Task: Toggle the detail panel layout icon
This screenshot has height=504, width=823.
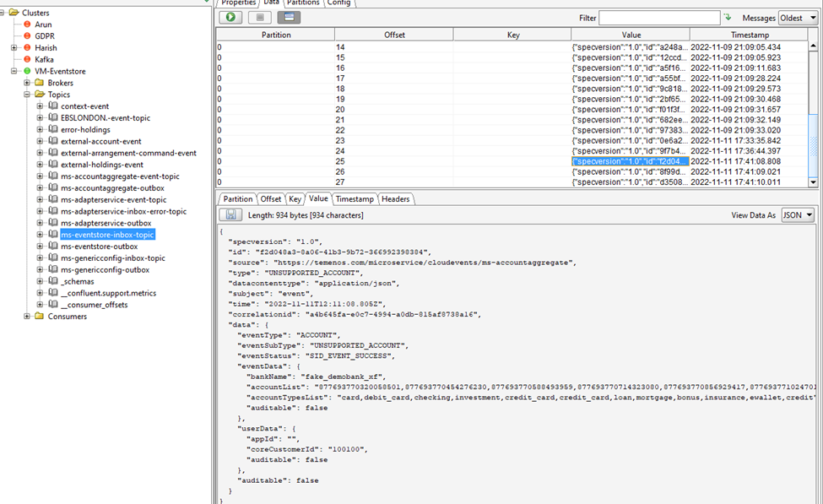Action: (289, 18)
